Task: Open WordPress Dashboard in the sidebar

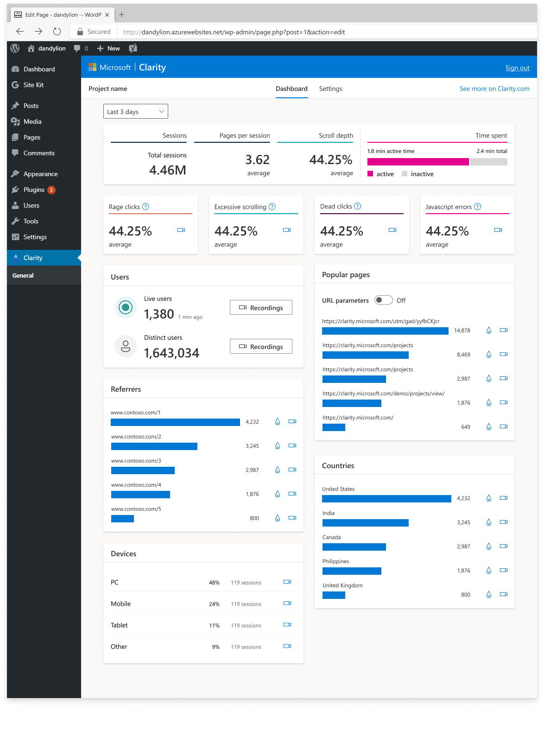Action: tap(44, 69)
